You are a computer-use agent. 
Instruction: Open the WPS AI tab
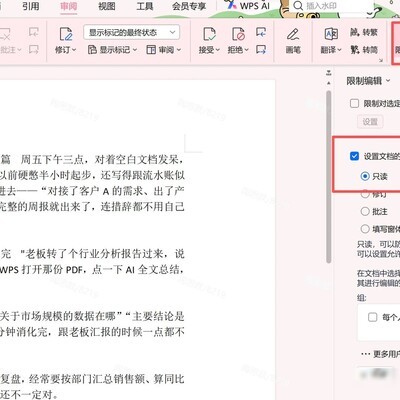click(248, 6)
